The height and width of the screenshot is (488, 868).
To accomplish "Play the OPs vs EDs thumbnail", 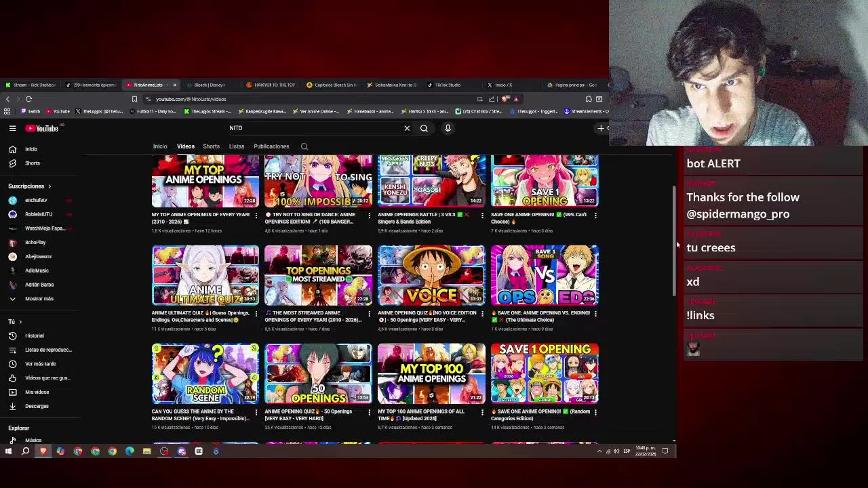I will coord(545,275).
